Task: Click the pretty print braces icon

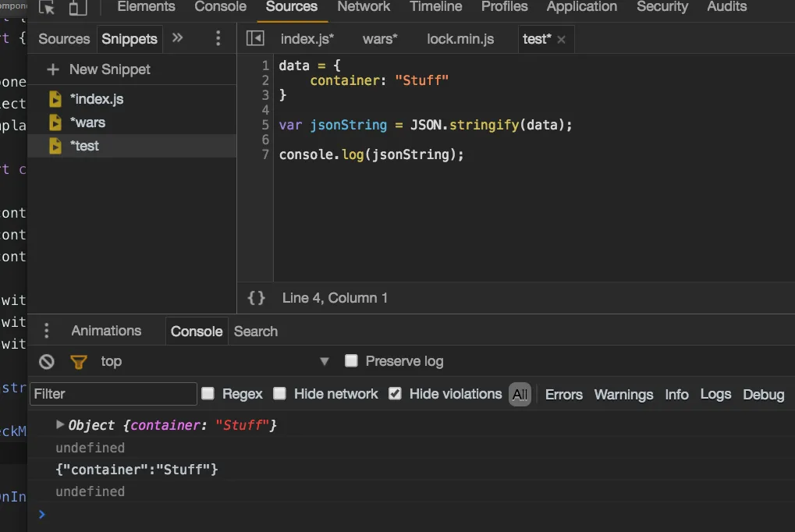Action: coord(256,298)
